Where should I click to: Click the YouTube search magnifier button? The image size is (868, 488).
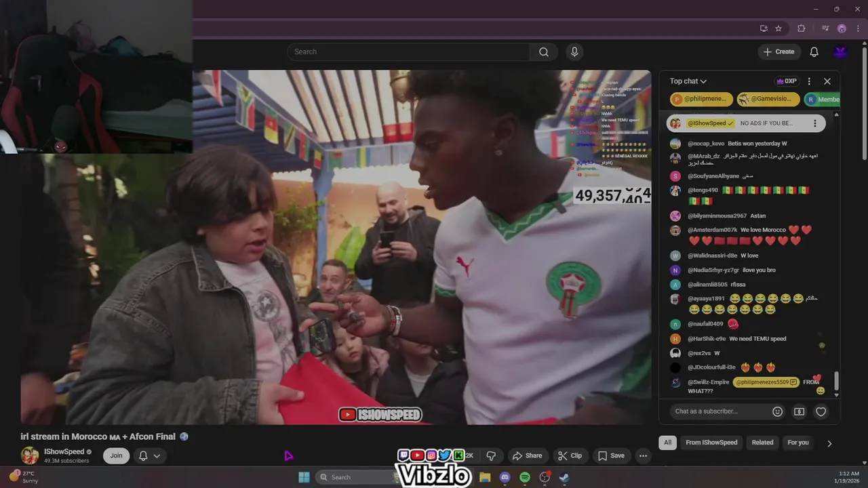(x=544, y=52)
